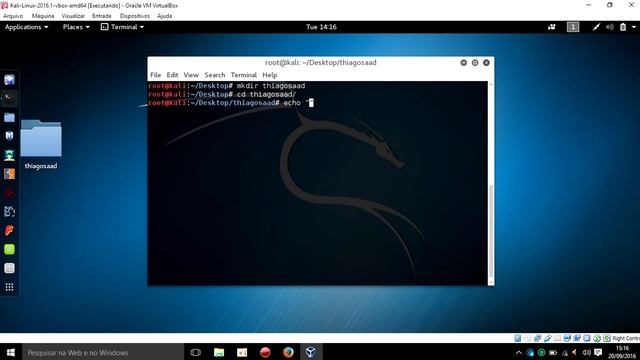Expand the Applications menu in Kali top bar
Image resolution: width=640 pixels, height=360 pixels.
27,27
